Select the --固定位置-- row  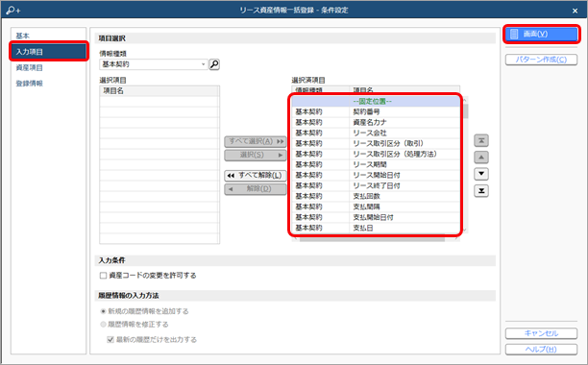click(376, 101)
